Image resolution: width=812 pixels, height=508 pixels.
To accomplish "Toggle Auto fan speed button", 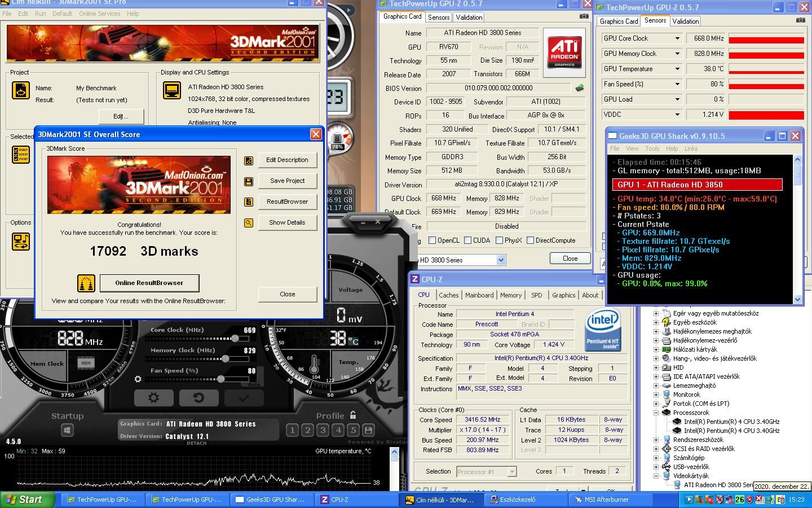I will (254, 384).
